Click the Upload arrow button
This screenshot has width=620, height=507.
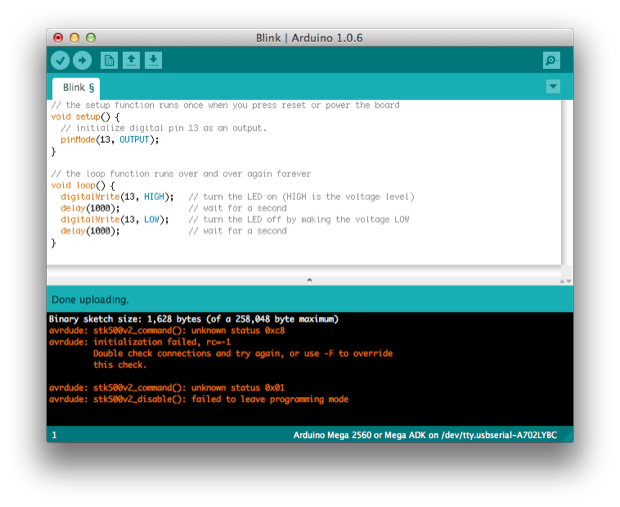pyautogui.click(x=82, y=61)
